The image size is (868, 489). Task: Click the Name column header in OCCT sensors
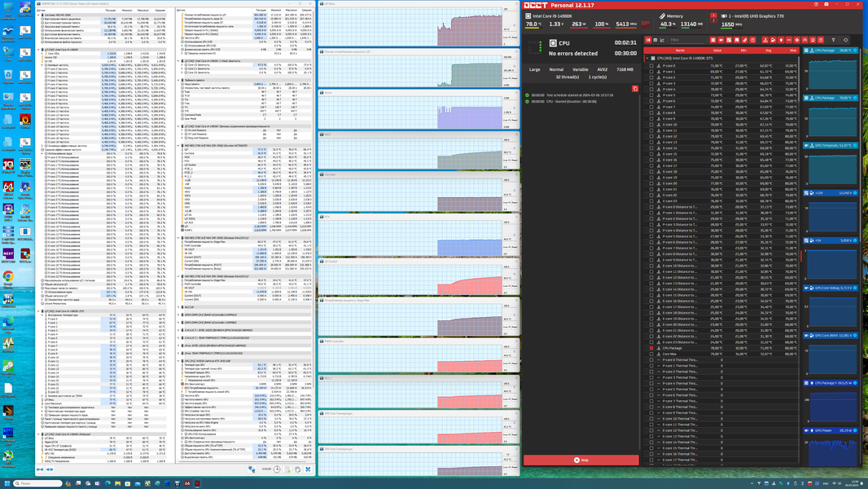[x=680, y=51]
